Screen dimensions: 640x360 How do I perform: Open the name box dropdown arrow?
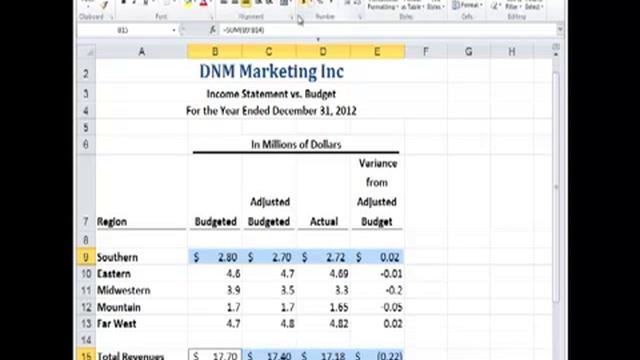[174, 30]
